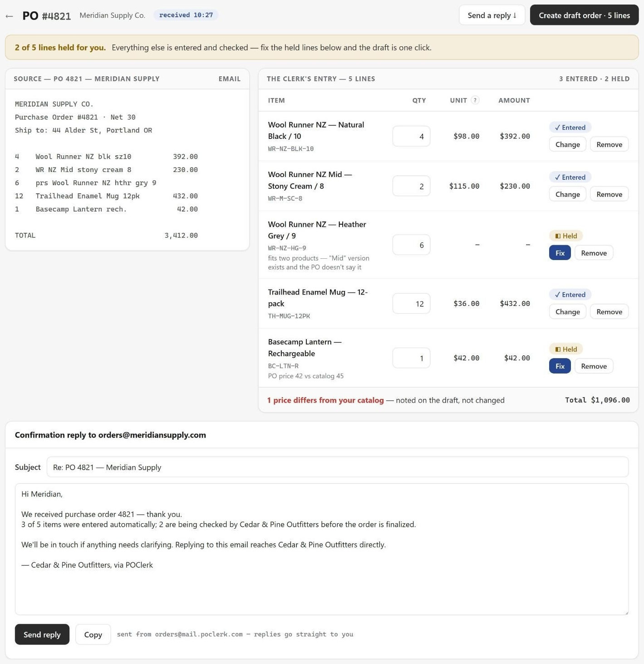
Task: Click quantity field for Basecamp Lantern
Action: tap(411, 358)
